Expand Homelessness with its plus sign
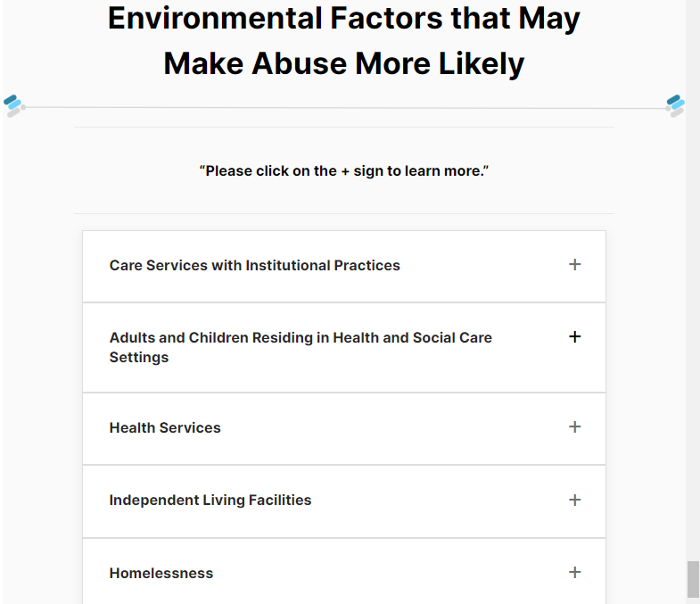 pyautogui.click(x=574, y=572)
